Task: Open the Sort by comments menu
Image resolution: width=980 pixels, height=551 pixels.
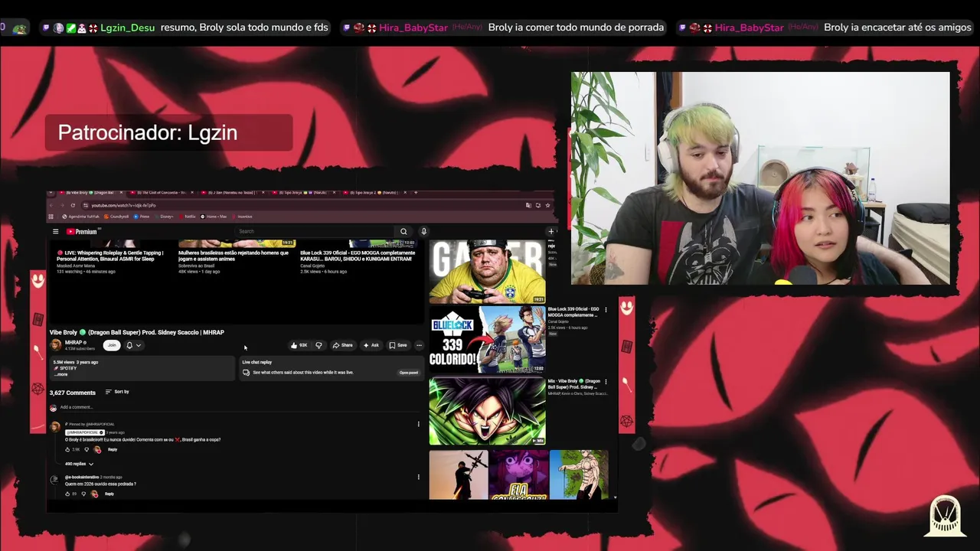Action: coord(118,392)
